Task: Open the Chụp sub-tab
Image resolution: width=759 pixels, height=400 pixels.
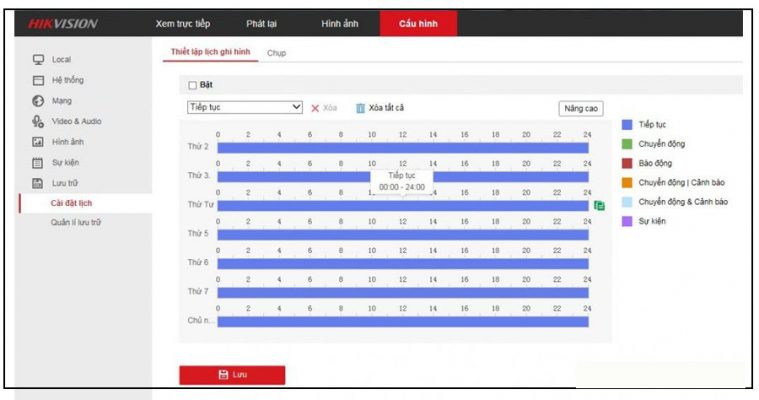Action: point(276,53)
